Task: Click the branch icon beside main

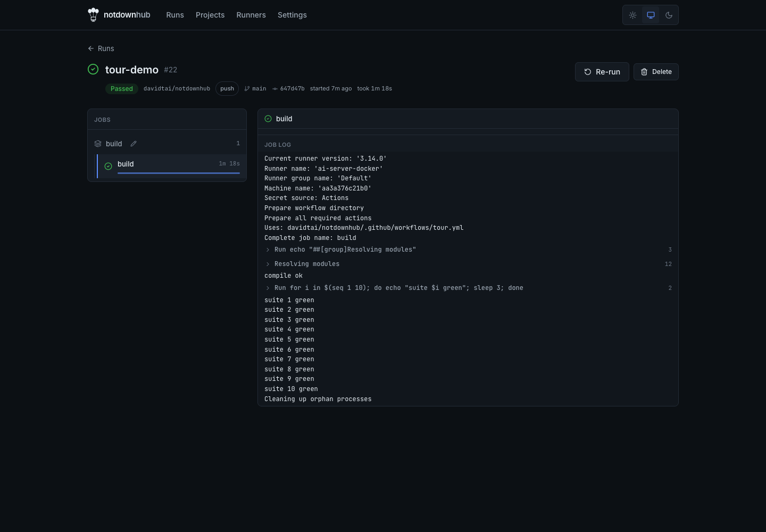Action: [x=247, y=89]
